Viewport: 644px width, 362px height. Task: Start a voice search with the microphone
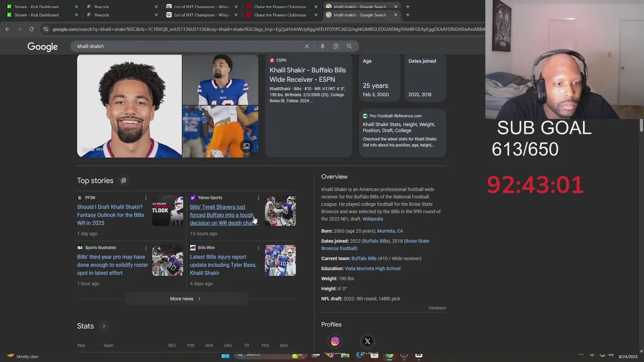(x=323, y=46)
